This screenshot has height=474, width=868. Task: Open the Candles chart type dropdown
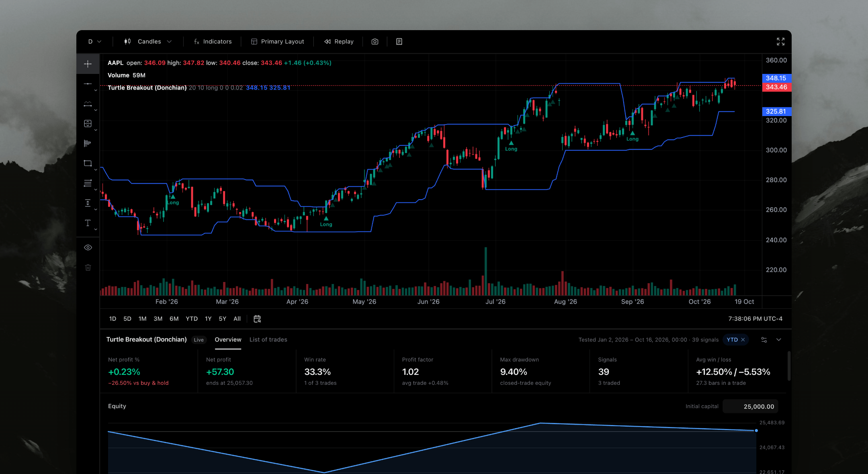[148, 41]
